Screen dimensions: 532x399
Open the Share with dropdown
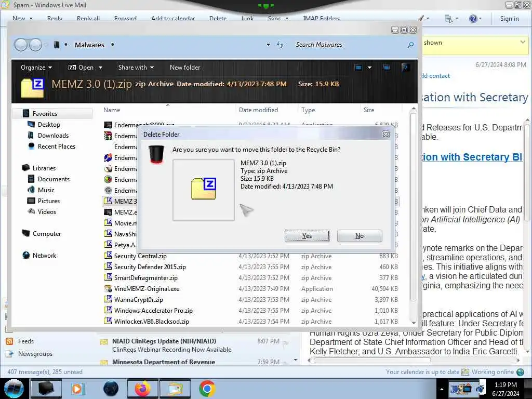(x=136, y=68)
